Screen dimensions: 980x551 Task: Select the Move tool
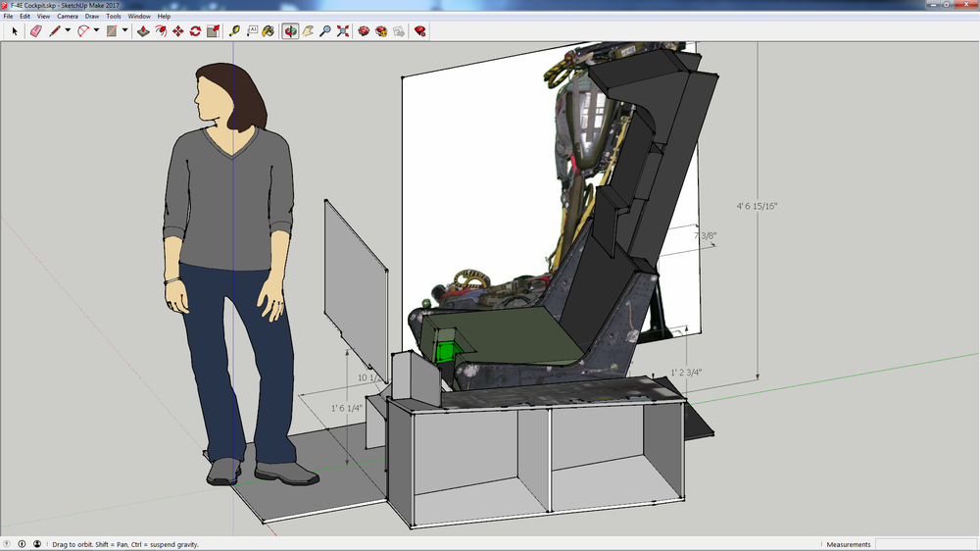tap(178, 31)
